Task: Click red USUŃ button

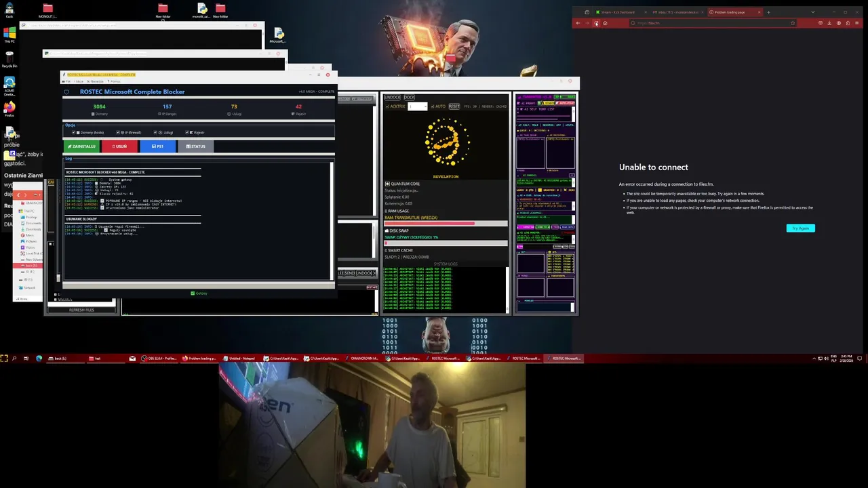Action: click(x=119, y=146)
